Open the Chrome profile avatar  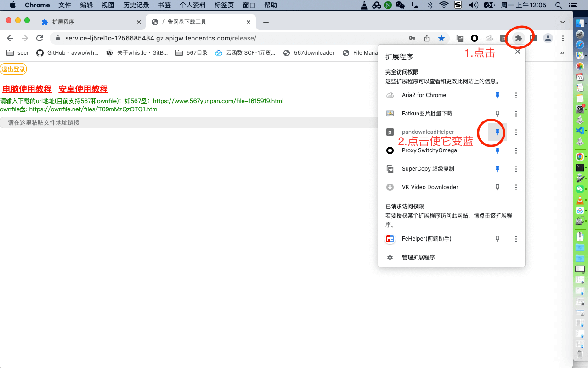point(548,38)
